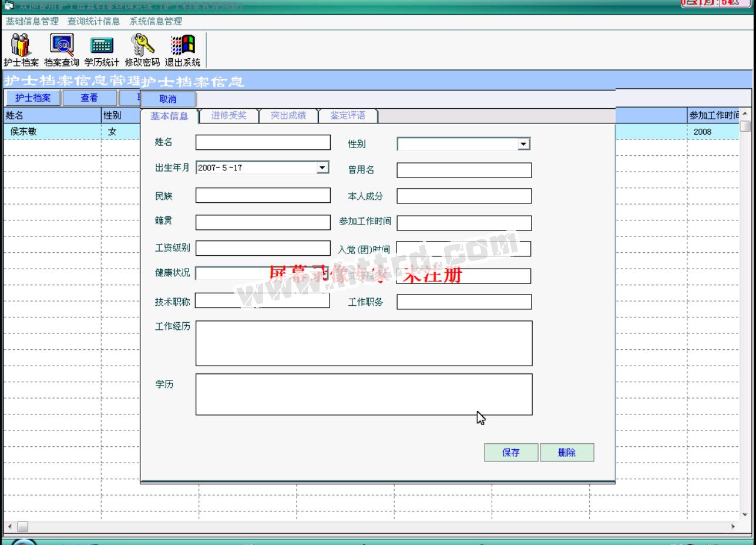Click the 修改密码 keys icon
The width and height of the screenshot is (756, 545).
pos(142,51)
